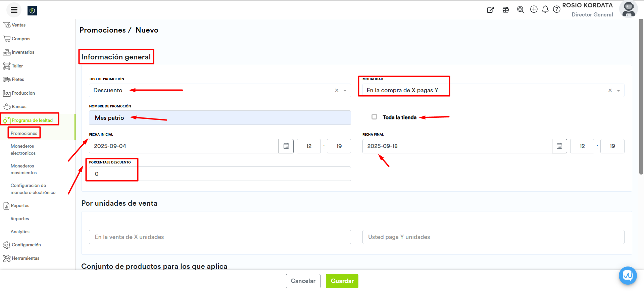Open the search magnifier icon
This screenshot has height=291, width=644.
pos(521,10)
